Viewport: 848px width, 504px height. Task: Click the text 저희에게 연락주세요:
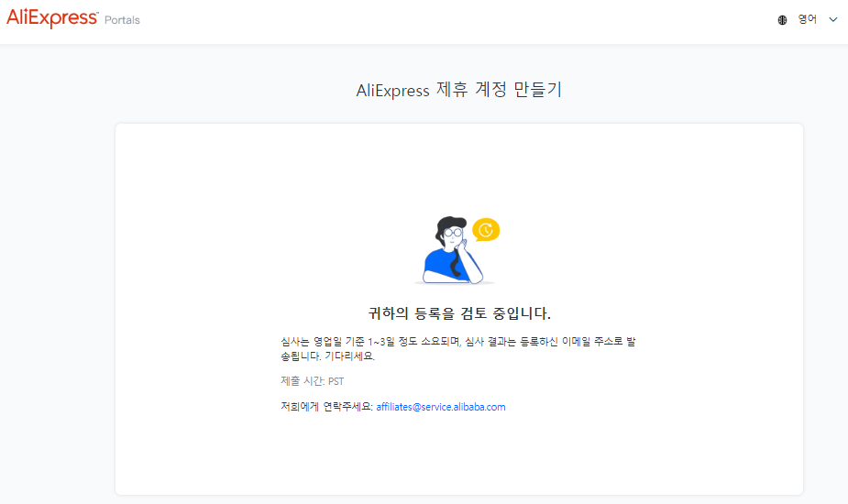tap(326, 407)
